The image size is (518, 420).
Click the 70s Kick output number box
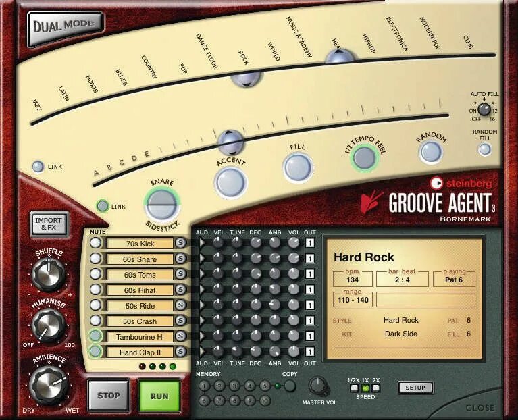click(309, 243)
